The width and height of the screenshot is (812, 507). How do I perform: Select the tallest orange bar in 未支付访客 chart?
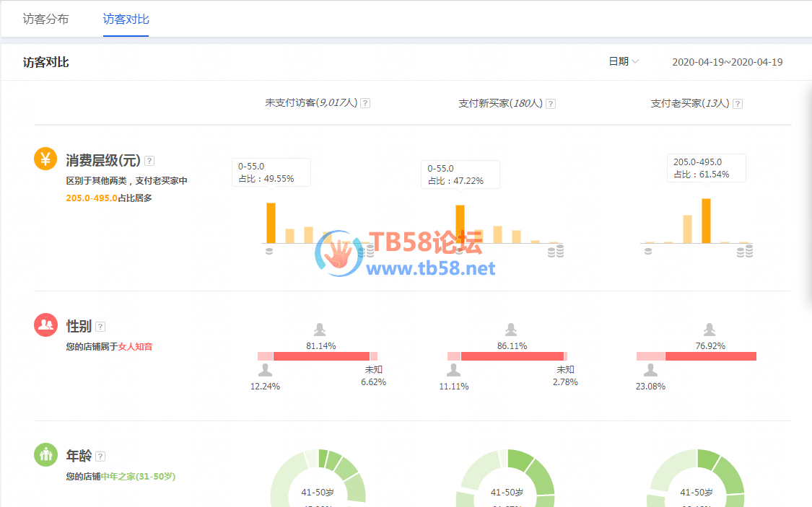click(x=271, y=223)
